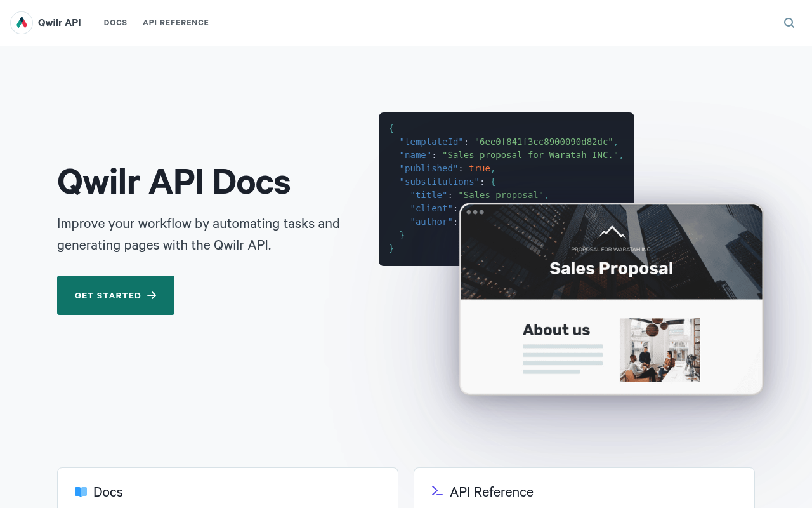Click the "Sales proposal for Waratah INC." string
The image size is (812, 508).
click(530, 155)
